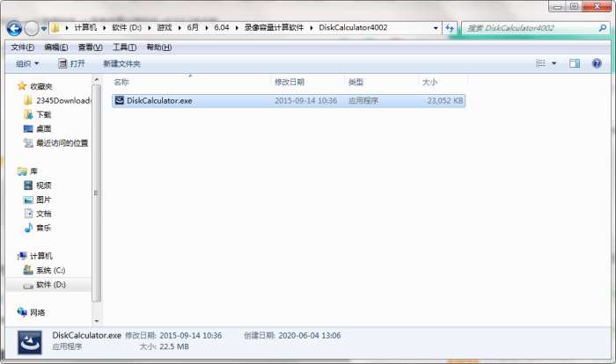Select the DiskCalculator.exe file icon
Image resolution: width=616 pixels, height=364 pixels.
pos(120,100)
